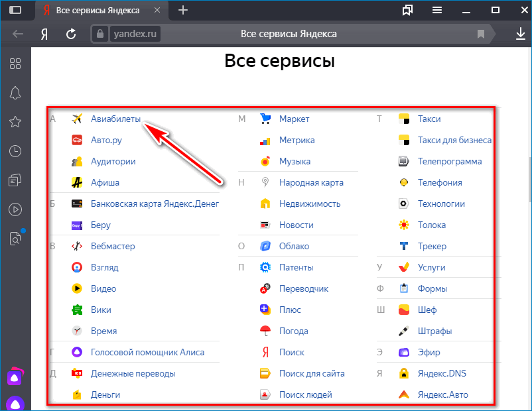Open a new tab with the plus button
This screenshot has width=532, height=411.
pos(182,10)
